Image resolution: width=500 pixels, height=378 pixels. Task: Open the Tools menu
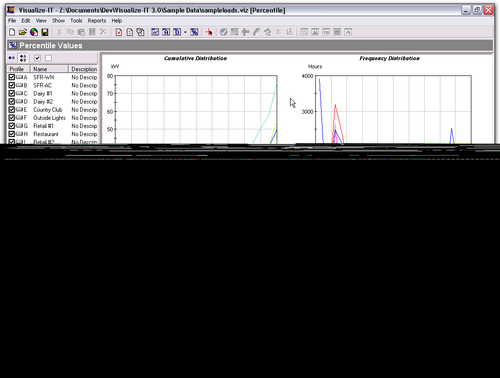[x=76, y=21]
